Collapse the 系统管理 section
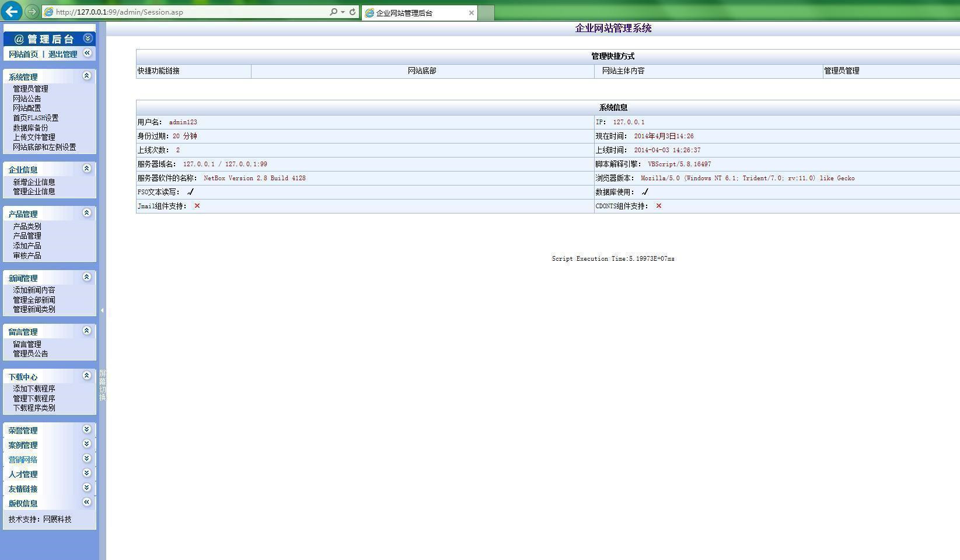 tap(87, 76)
